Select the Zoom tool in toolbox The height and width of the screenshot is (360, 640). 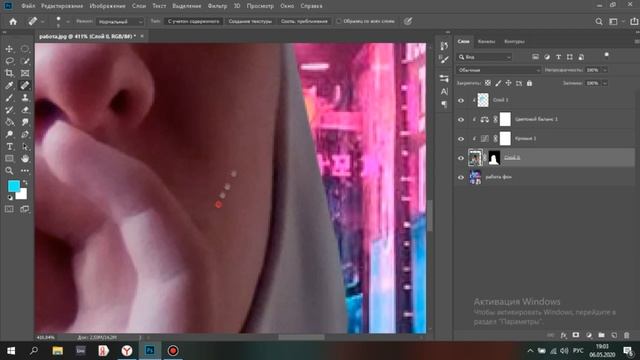[9, 171]
